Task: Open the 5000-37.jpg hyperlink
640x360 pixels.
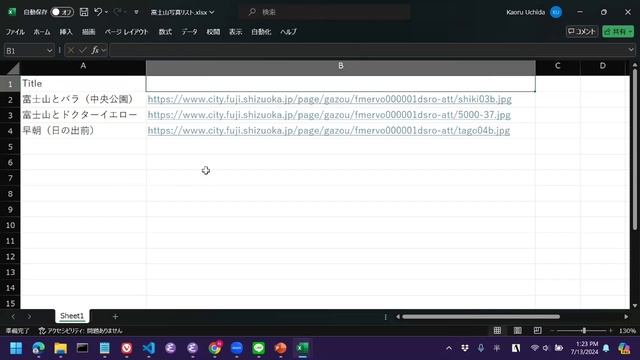Action: click(329, 115)
